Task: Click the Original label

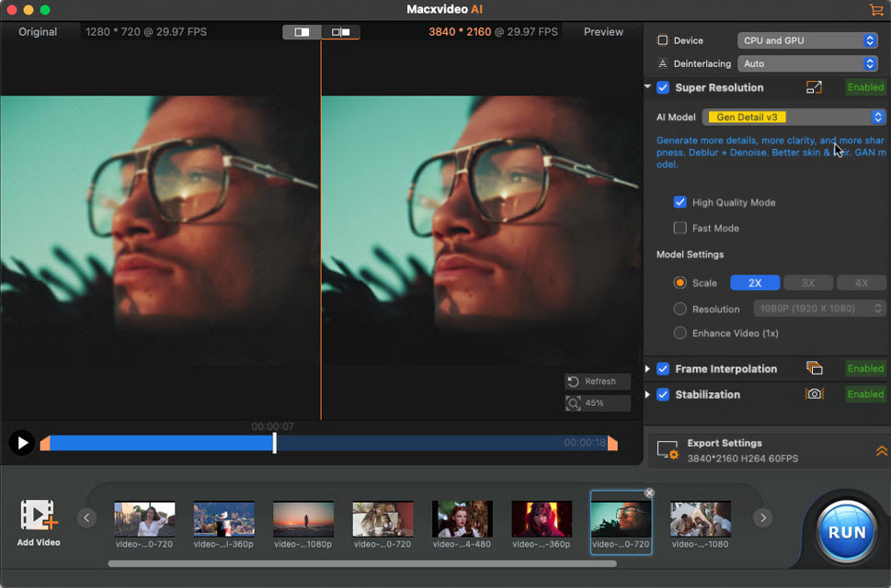Action: pos(38,32)
